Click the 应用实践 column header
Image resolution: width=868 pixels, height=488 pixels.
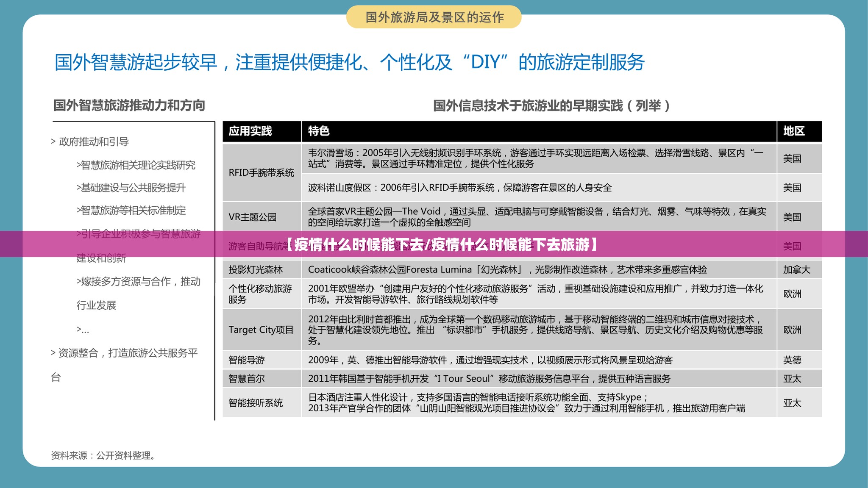click(250, 131)
